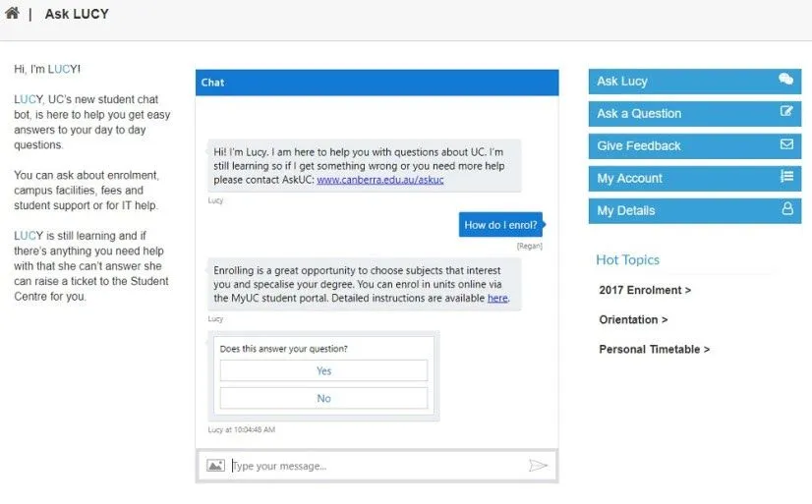Open the www.canberra.edu.au/askuc link
Screen dimensions: 812x504
coord(380,180)
